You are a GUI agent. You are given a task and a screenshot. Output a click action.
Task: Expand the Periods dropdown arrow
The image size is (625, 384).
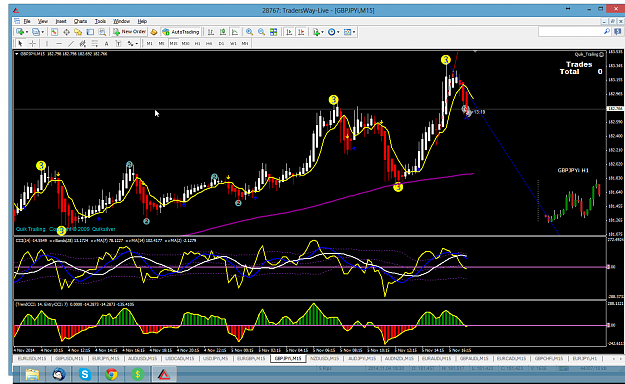click(338, 32)
